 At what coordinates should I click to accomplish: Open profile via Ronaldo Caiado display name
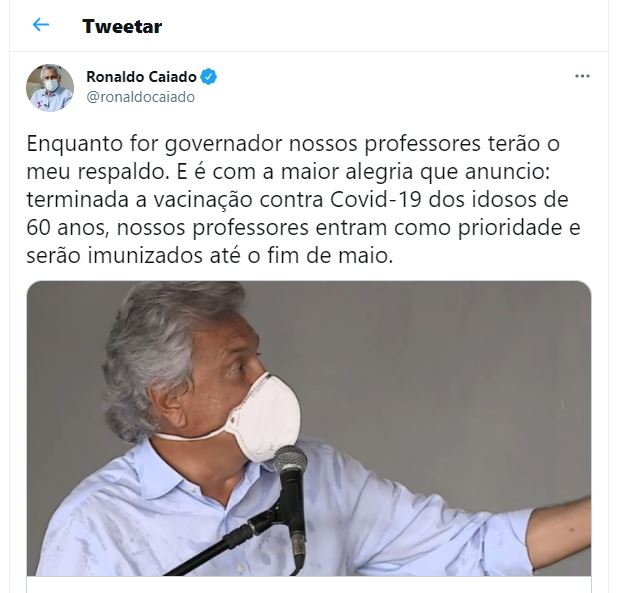point(142,76)
